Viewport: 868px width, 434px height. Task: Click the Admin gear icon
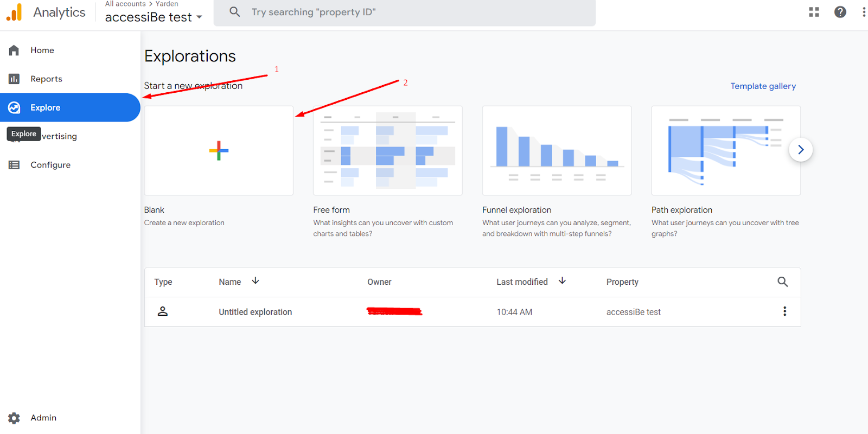click(14, 418)
